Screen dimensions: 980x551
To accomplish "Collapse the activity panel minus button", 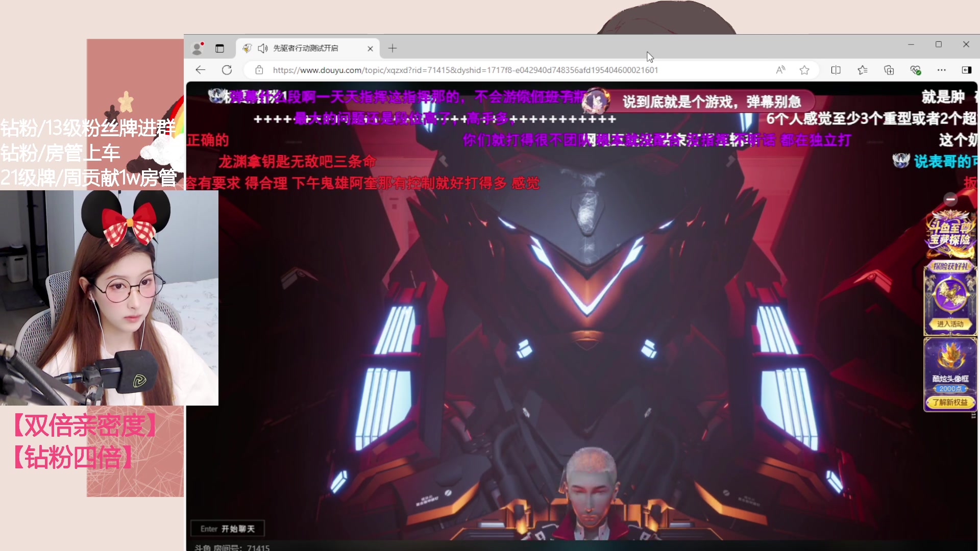I will pyautogui.click(x=950, y=199).
